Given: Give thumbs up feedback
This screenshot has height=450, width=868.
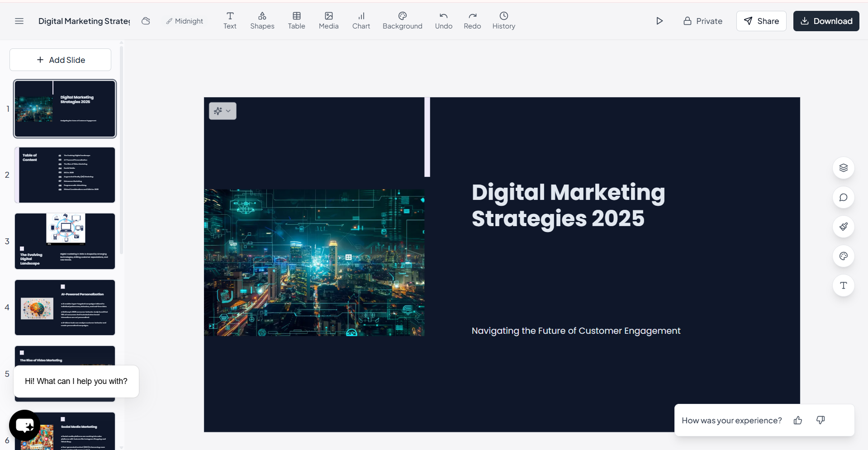Looking at the screenshot, I should click(798, 421).
